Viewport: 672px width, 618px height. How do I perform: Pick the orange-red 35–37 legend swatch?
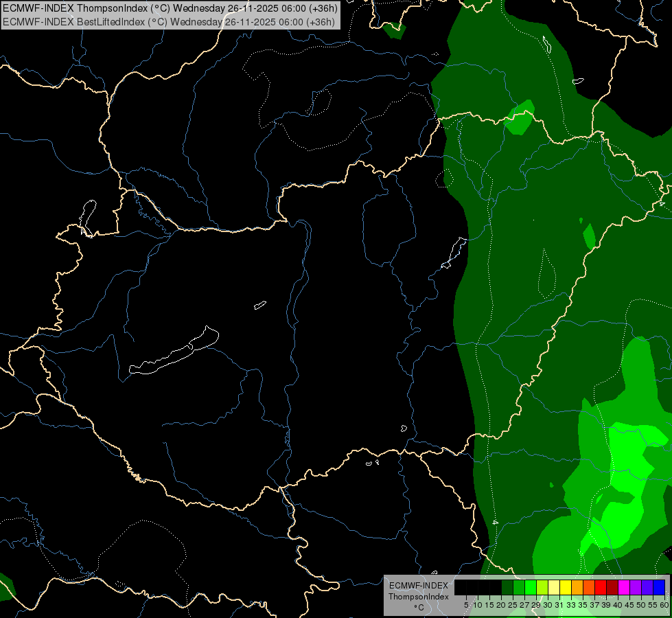click(x=589, y=587)
